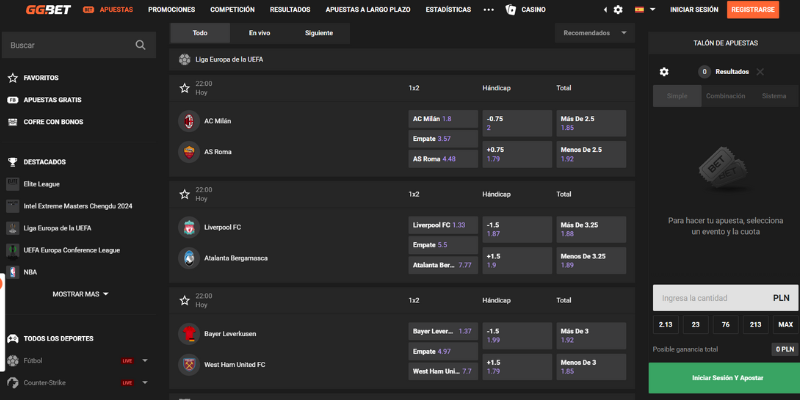
Task: Select West Ham 7.7 odds
Action: tap(443, 371)
